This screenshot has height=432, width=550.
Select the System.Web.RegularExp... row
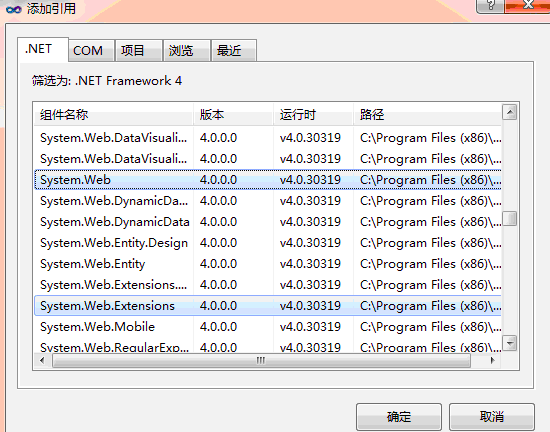pyautogui.click(x=268, y=346)
